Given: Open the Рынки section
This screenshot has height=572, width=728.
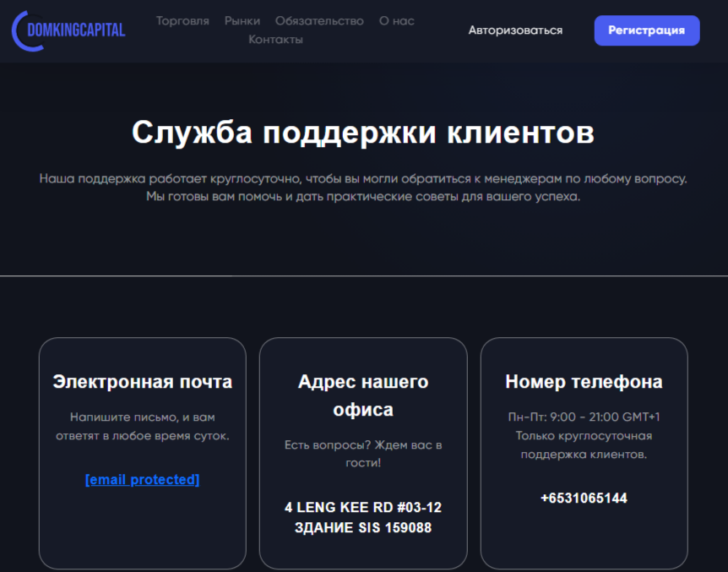Looking at the screenshot, I should pyautogui.click(x=242, y=20).
